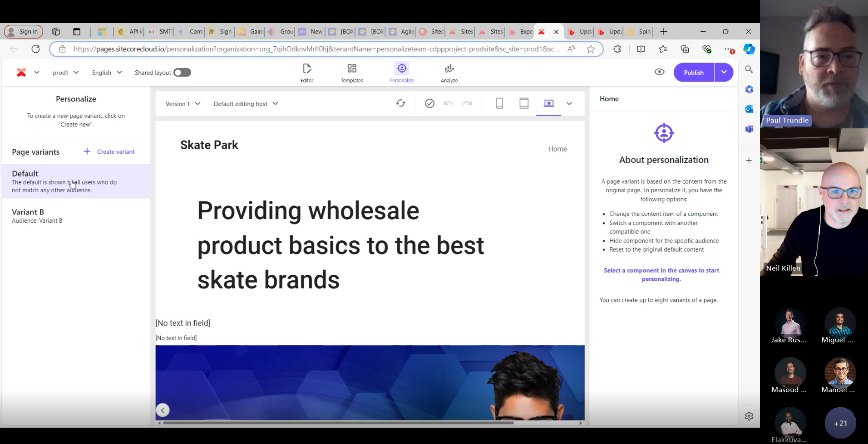Click the undo arrow icon
868x444 pixels.
coord(449,103)
